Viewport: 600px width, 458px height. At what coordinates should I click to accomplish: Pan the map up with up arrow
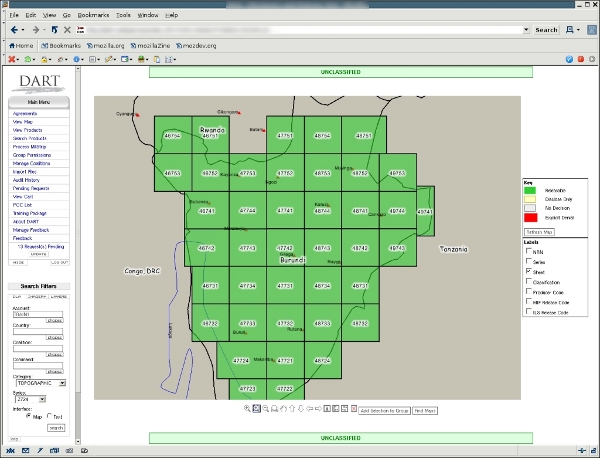click(x=292, y=409)
